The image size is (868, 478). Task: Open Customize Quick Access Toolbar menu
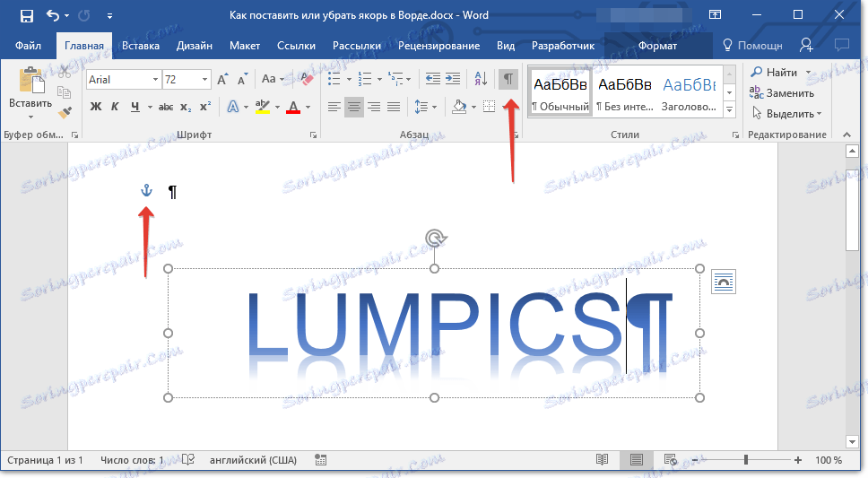109,16
